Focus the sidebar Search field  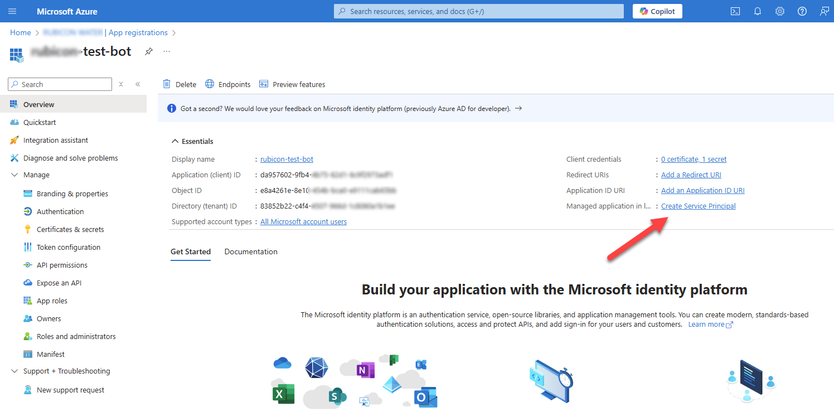[60, 84]
